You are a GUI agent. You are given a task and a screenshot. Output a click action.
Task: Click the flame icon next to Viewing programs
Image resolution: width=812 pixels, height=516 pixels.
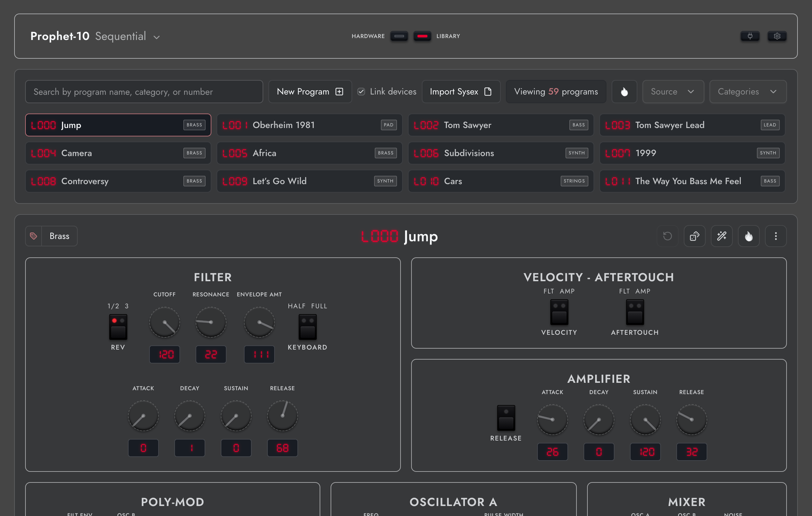624,92
